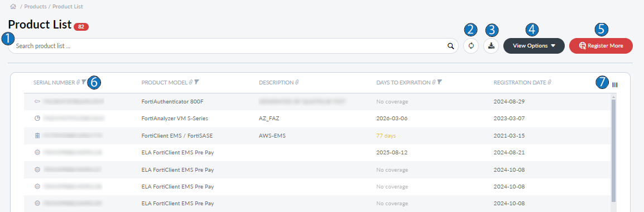Screen dimensions: 644x212
Task: Select ELA FortiClient EMS Pre Pay row expiring 2025-08-12
Action: 177,152
